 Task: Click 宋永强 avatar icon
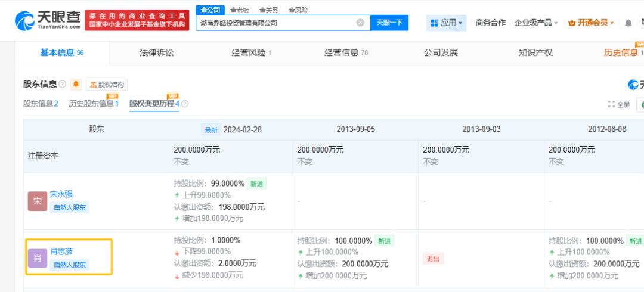pos(38,201)
